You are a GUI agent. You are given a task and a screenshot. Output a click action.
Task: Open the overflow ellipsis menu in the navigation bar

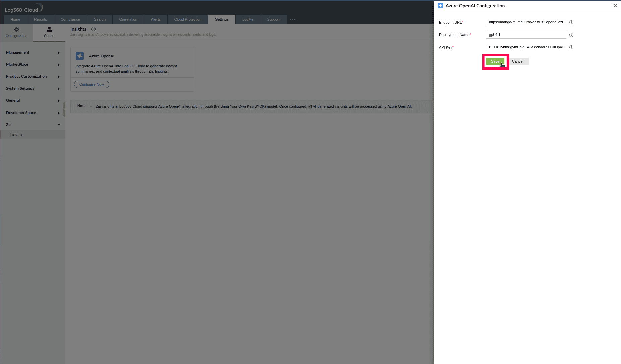[x=292, y=19]
